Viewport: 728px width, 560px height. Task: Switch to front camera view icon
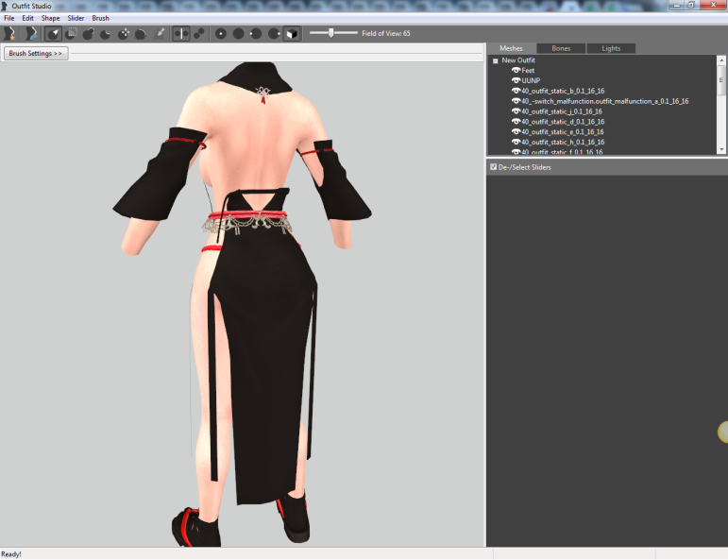(221, 33)
